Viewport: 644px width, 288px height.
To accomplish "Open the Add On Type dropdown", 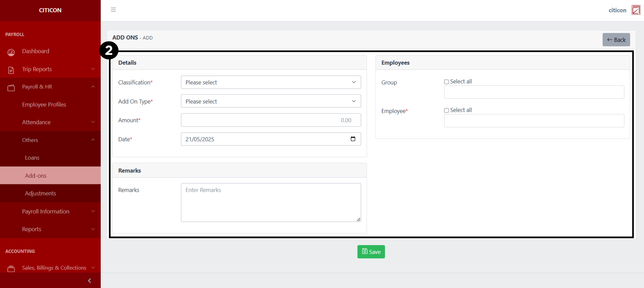I will click(x=271, y=102).
